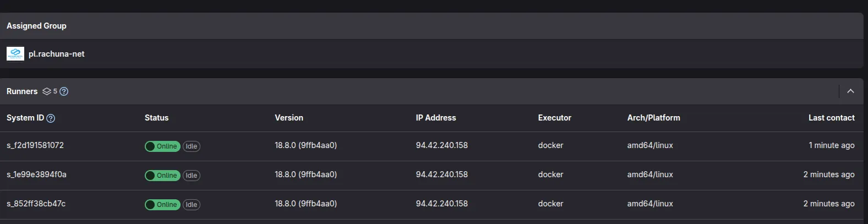868x224 pixels.
Task: Click Idle badge of runner s_1e99e3894f0a
Action: pyautogui.click(x=192, y=176)
